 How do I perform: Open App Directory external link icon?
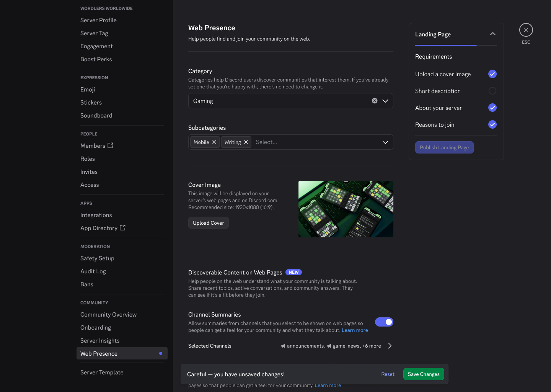point(122,228)
